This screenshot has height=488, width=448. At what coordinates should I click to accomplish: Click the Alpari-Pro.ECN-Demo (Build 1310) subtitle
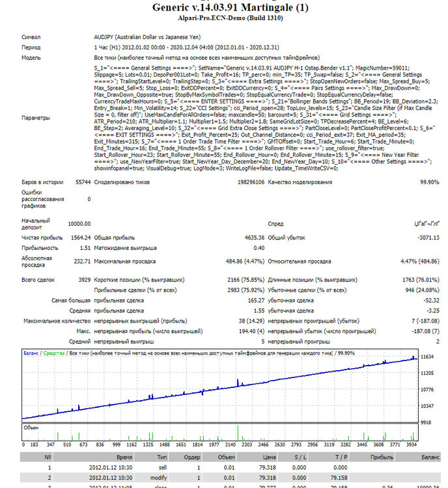click(231, 18)
